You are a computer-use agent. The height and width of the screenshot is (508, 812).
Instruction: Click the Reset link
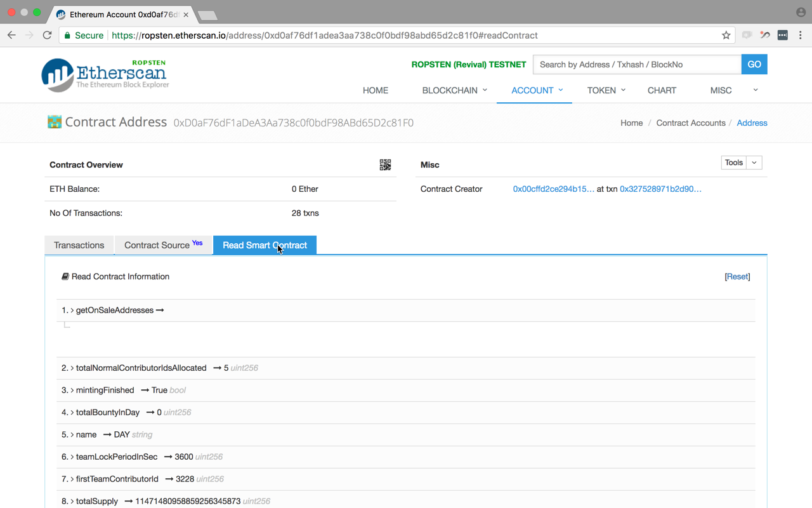[x=737, y=276]
